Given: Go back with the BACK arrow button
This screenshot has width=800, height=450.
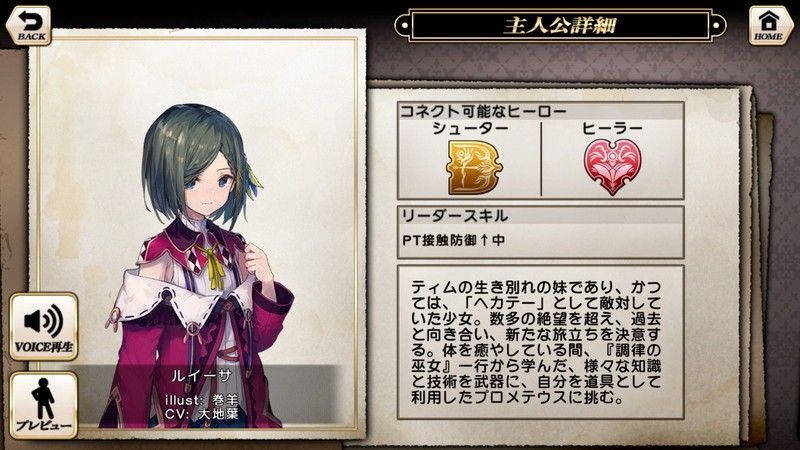Looking at the screenshot, I should (29, 26).
